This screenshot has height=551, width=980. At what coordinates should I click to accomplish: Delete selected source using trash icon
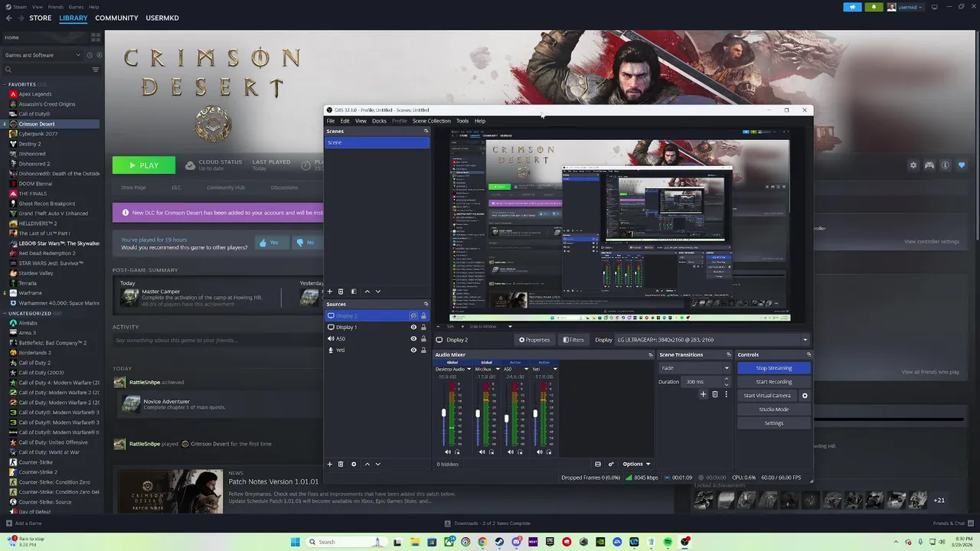tap(341, 464)
